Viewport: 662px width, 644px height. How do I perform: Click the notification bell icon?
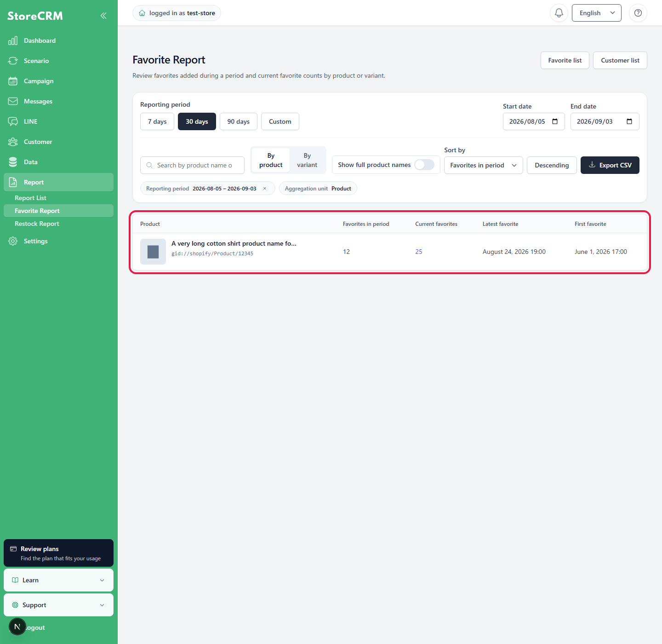click(559, 13)
